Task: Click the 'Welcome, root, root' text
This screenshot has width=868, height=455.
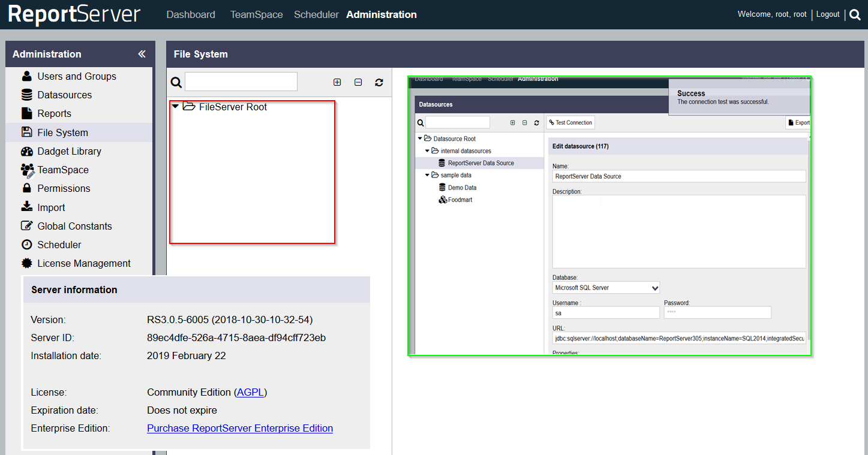Action: 772,14
